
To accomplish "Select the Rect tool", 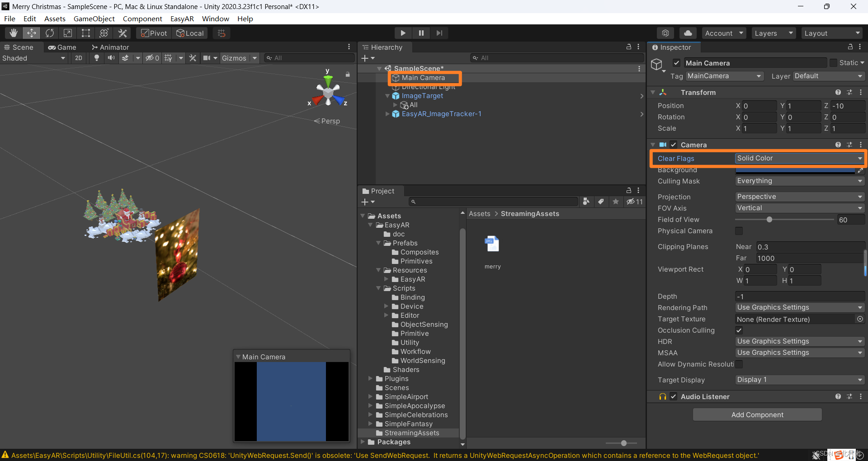I will [x=86, y=33].
